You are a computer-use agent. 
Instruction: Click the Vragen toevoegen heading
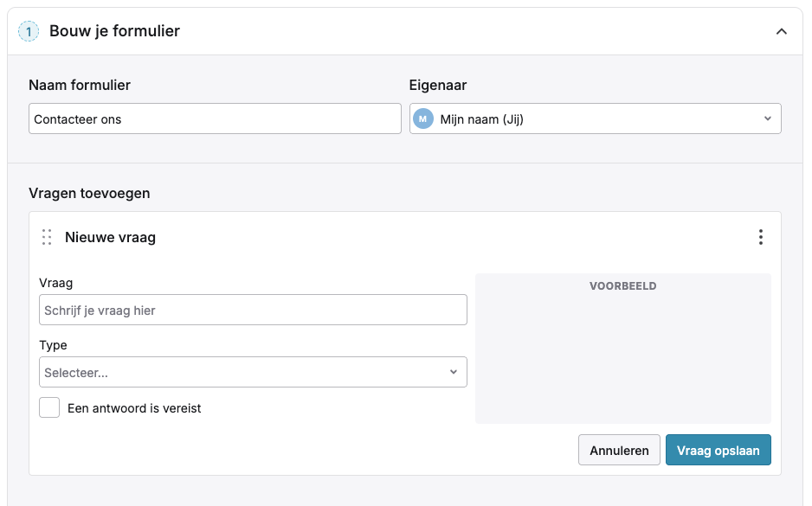click(89, 193)
